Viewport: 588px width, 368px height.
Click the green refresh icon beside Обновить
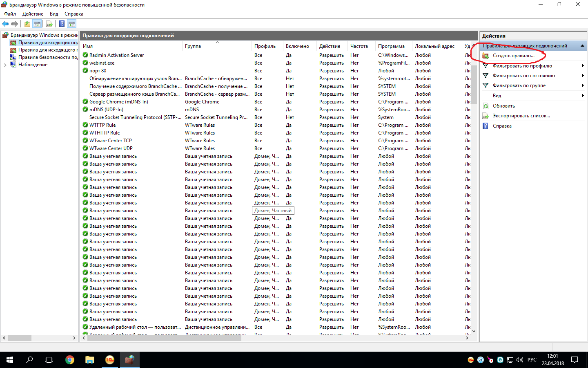486,106
